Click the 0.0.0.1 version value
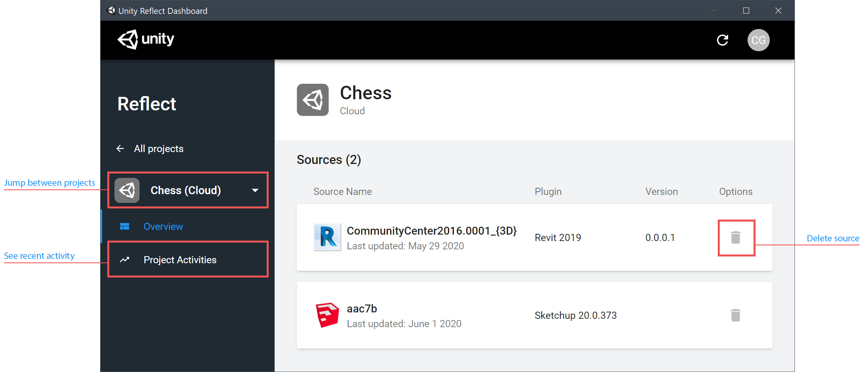 coord(660,237)
